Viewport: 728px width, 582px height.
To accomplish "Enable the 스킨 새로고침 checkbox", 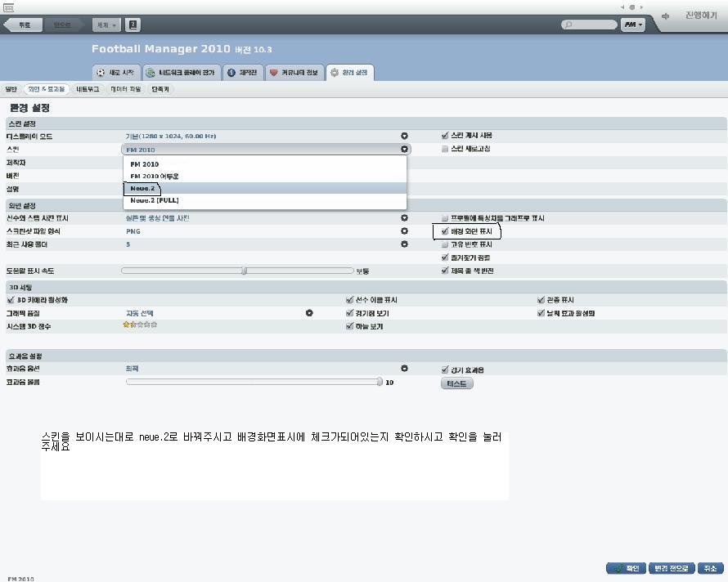I will [x=445, y=150].
